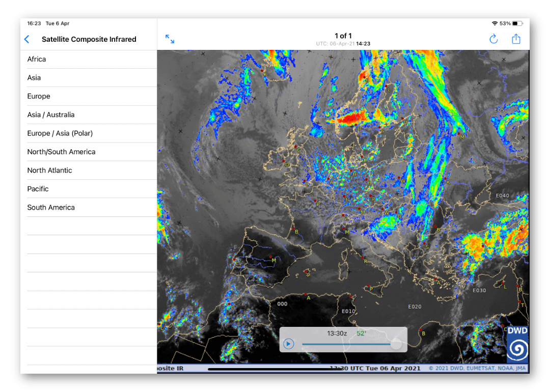This screenshot has height=392, width=550.
Task: Check the Wi-Fi status icon
Action: click(x=494, y=23)
